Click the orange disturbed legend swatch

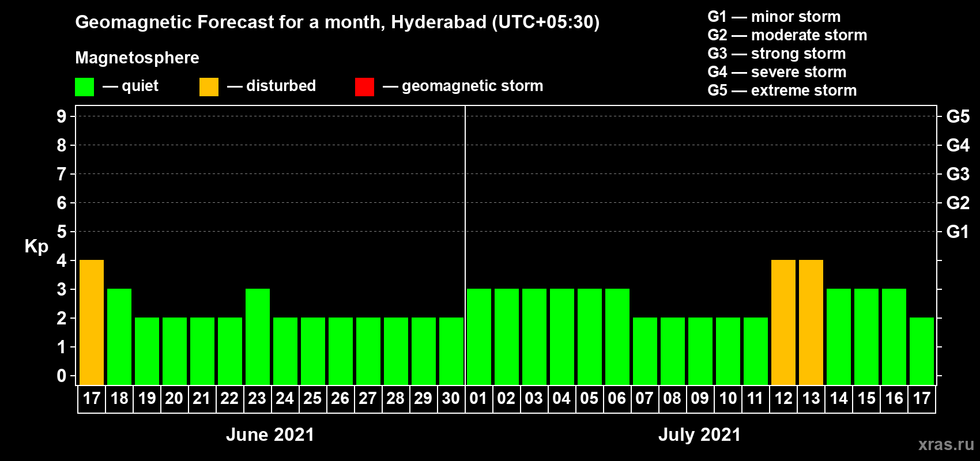point(209,87)
